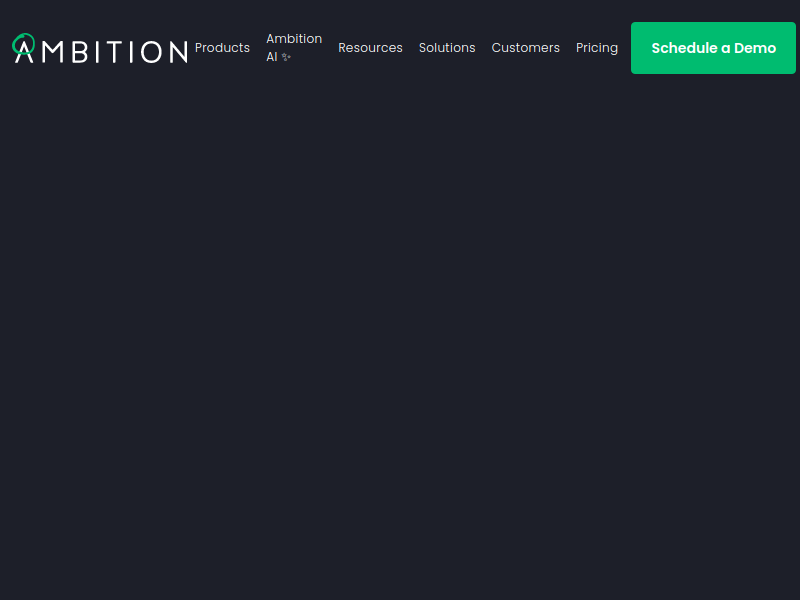
Task: Open the Ambition AI nav item
Action: (294, 48)
